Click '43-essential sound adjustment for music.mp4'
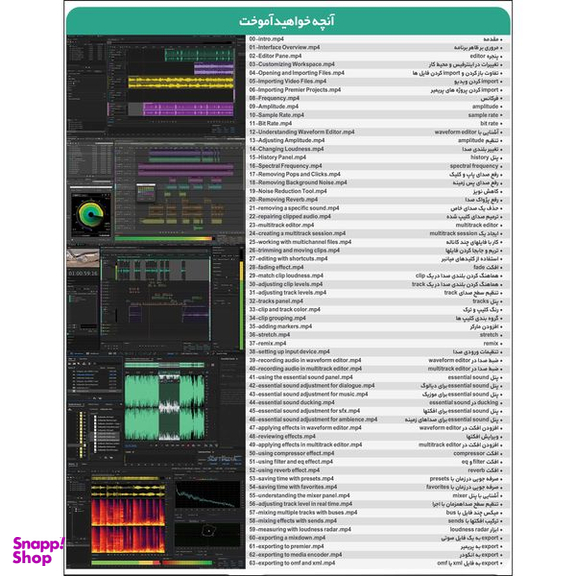This screenshot has width=576, height=576. point(309,394)
